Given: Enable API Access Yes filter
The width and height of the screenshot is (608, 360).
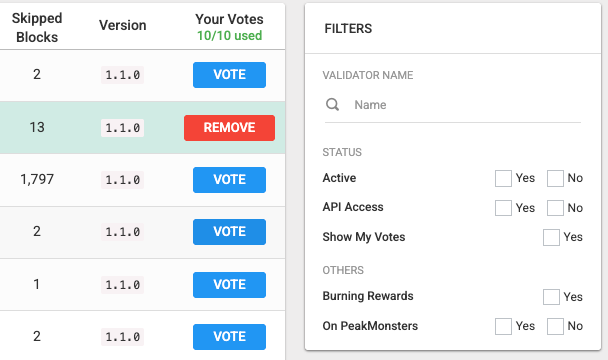Looking at the screenshot, I should point(503,208).
